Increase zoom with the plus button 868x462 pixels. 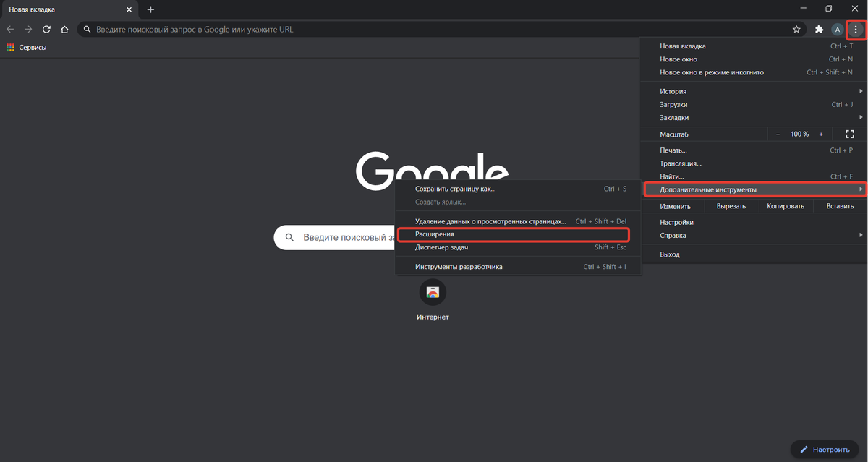(821, 134)
